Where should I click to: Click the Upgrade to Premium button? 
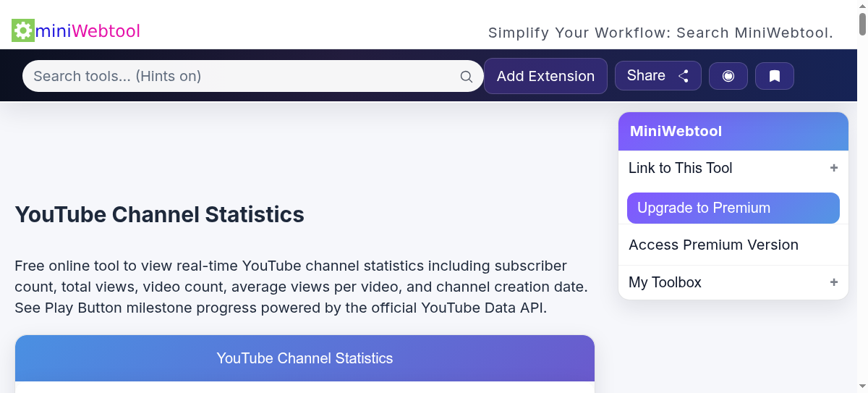coord(733,208)
